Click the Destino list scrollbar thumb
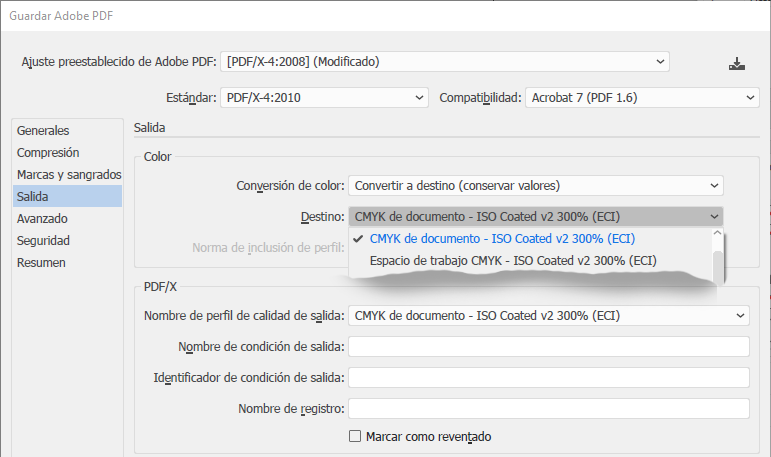Screen dimensions: 771x457 pyautogui.click(x=717, y=267)
